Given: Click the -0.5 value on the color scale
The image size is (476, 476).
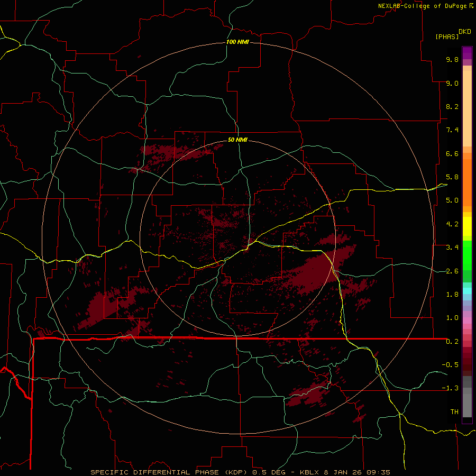Looking at the screenshot, I should tap(450, 365).
